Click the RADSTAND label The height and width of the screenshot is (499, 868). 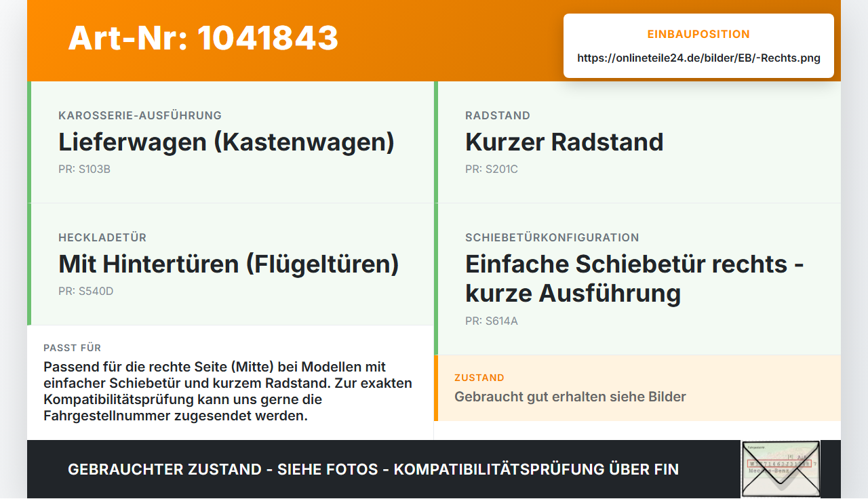point(498,115)
